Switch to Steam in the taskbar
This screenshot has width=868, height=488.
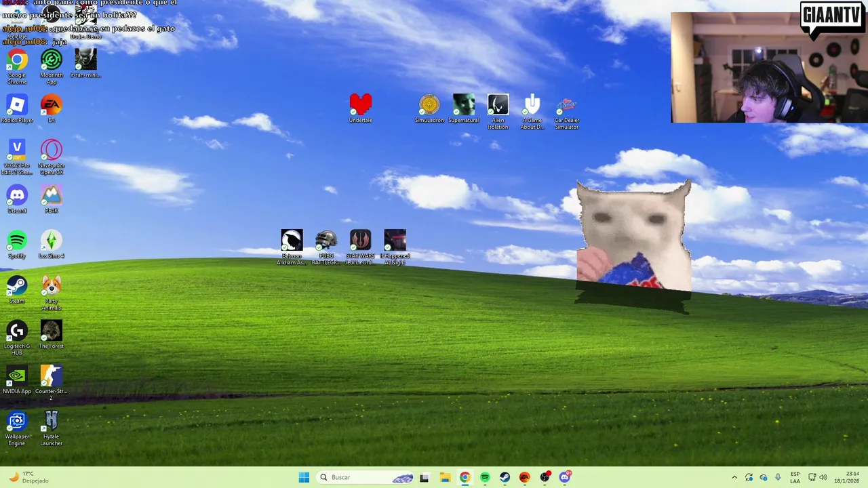505,477
